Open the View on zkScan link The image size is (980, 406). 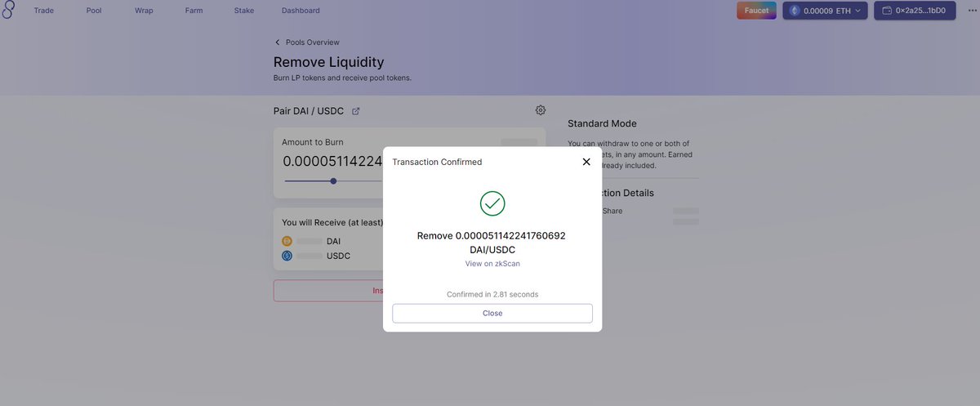[x=492, y=264]
